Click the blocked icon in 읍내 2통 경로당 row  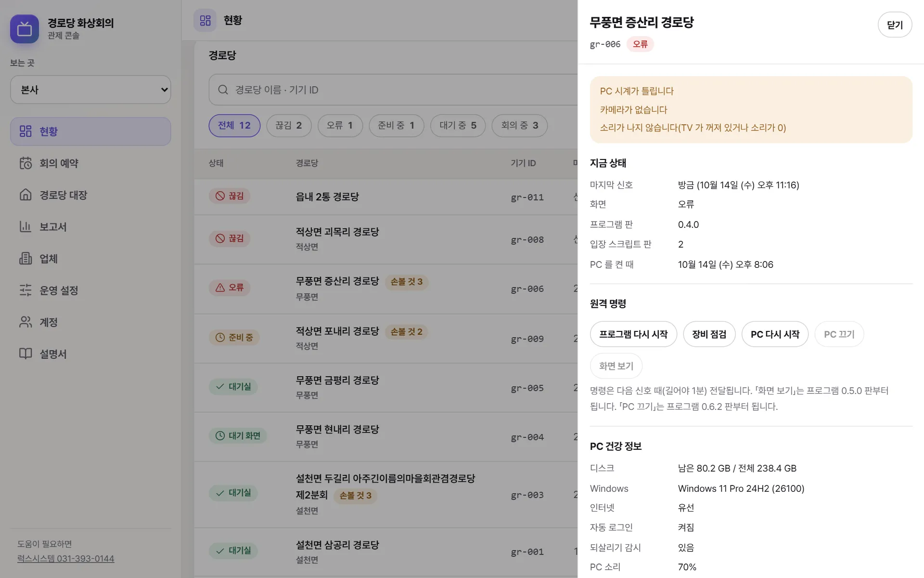pos(220,196)
